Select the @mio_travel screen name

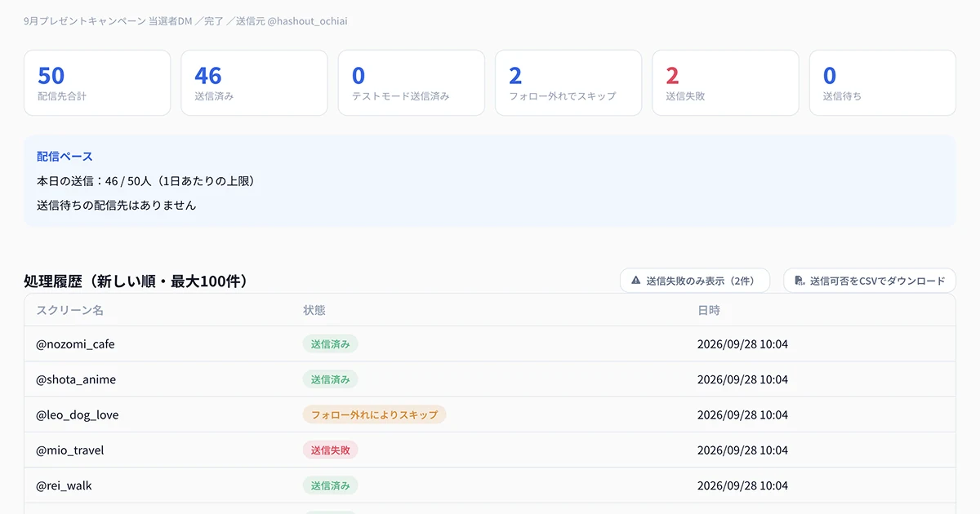tap(70, 450)
